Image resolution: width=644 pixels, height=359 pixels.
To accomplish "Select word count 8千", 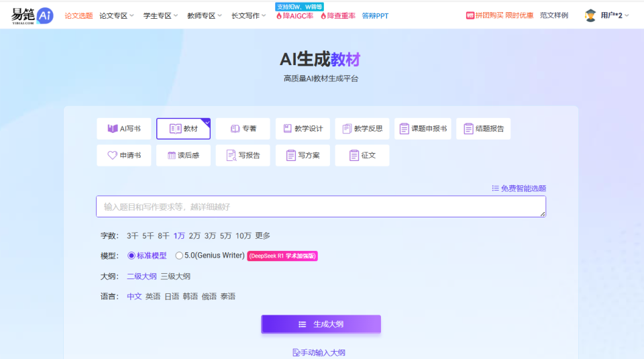I will click(164, 236).
